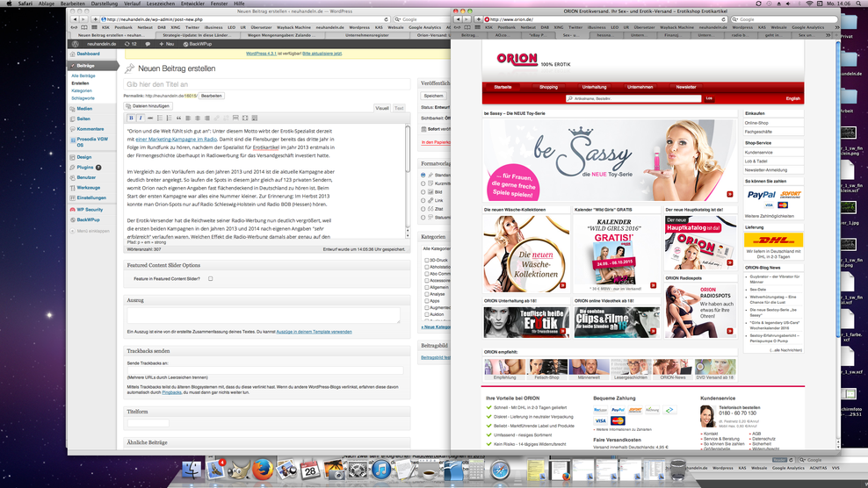Viewport: 868px width, 488px height.
Task: Click the Auszug text area
Action: [x=264, y=315]
